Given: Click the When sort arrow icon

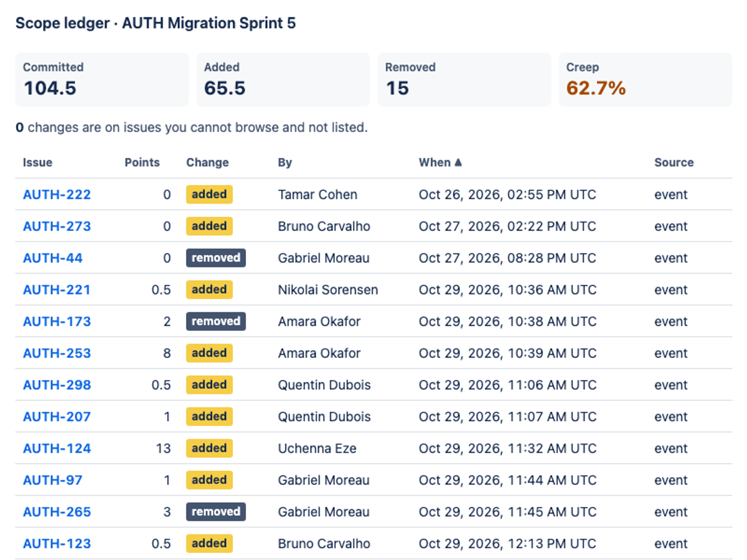Looking at the screenshot, I should [x=458, y=162].
